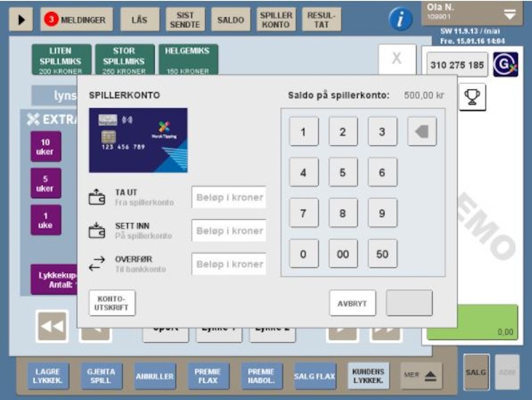Click the KONTO-UTSKRIFT button
Viewport: 532px width, 400px height.
pyautogui.click(x=112, y=303)
